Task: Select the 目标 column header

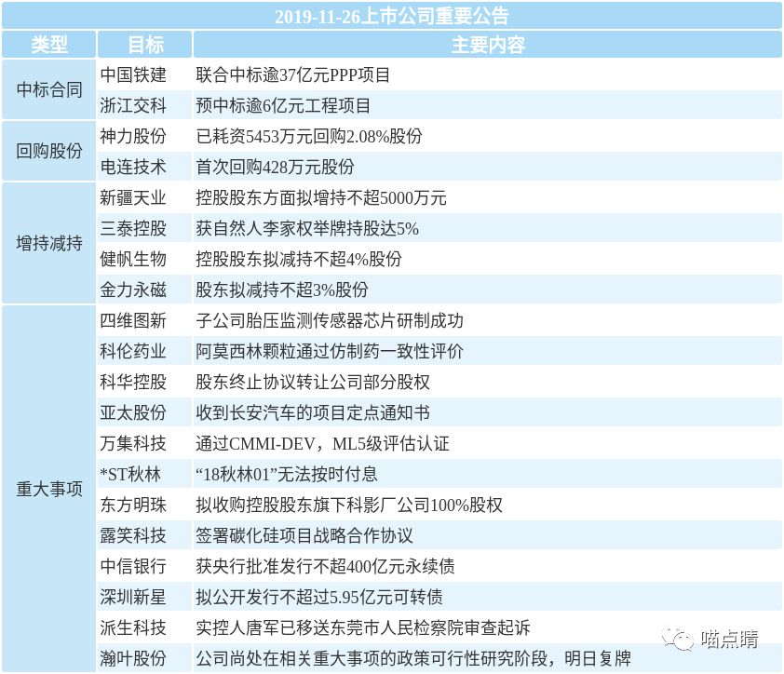Action: [145, 45]
